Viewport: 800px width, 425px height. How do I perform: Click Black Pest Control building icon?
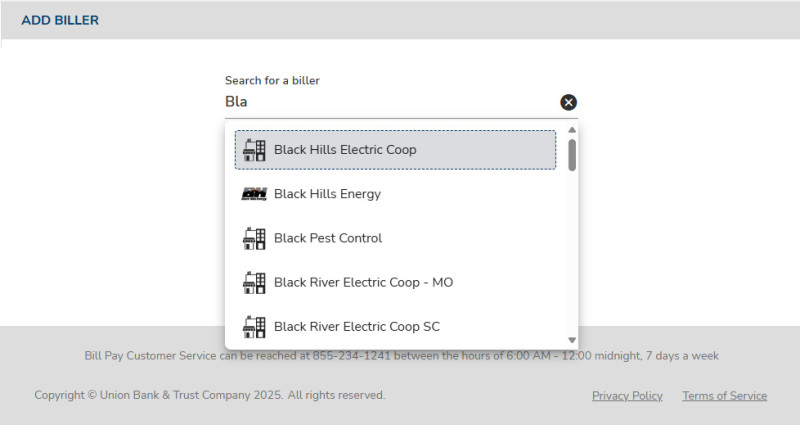254,238
